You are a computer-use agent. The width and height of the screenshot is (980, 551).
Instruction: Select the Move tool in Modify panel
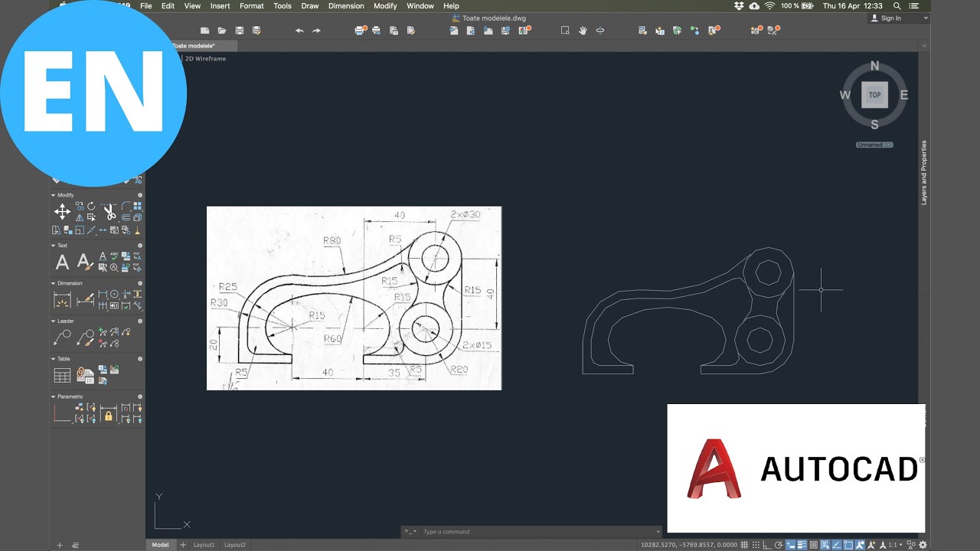tap(62, 212)
